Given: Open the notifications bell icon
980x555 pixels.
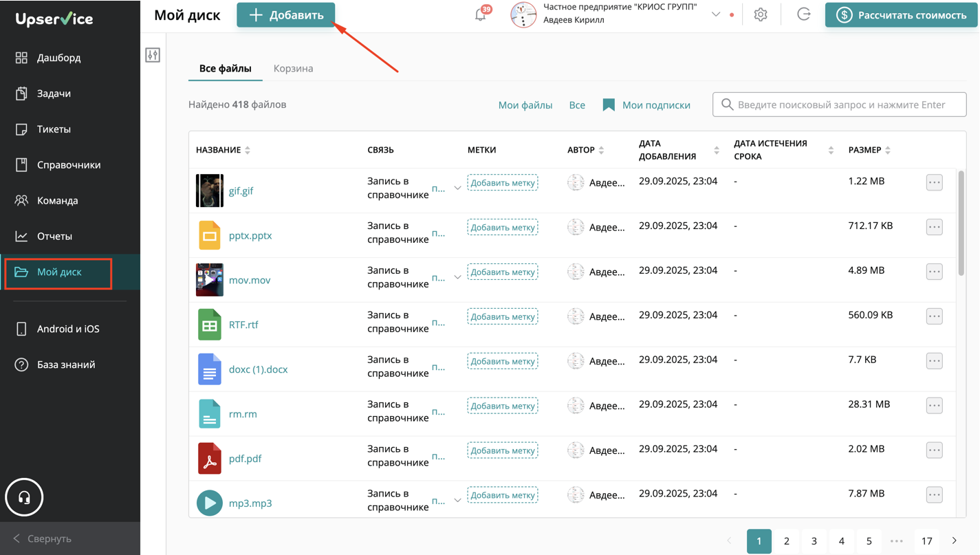Looking at the screenshot, I should (481, 15).
